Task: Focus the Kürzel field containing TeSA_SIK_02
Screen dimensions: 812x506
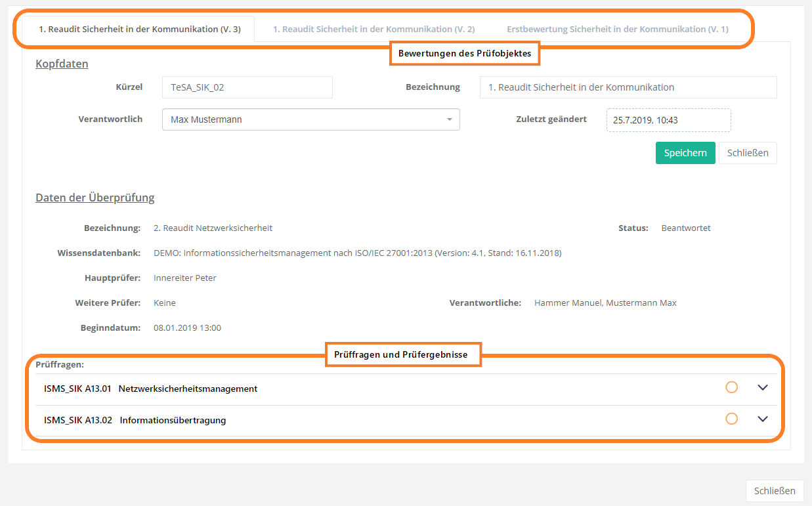Action: click(247, 87)
